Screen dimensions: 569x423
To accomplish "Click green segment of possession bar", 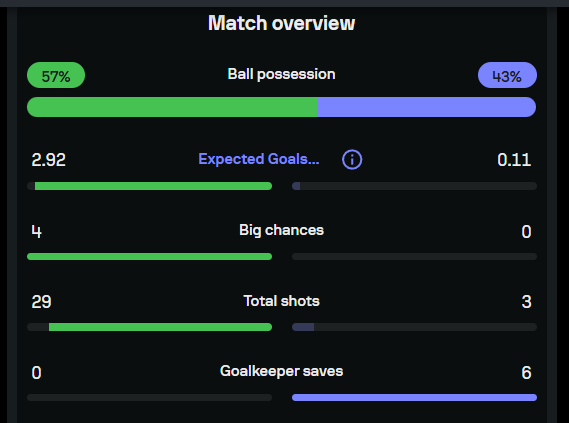I will point(172,107).
